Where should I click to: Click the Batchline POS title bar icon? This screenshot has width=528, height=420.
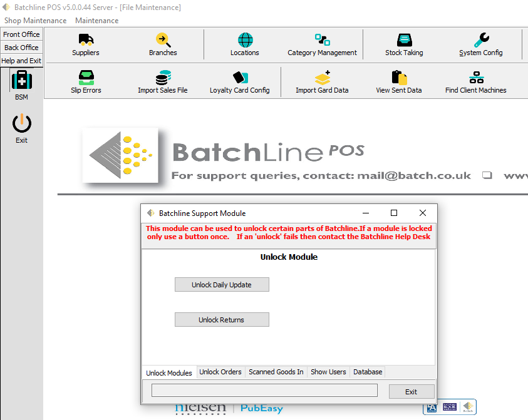pyautogui.click(x=6, y=7)
